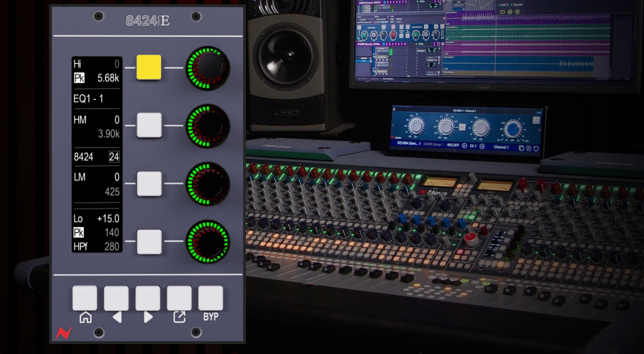Toggle the HM band white button

[149, 126]
